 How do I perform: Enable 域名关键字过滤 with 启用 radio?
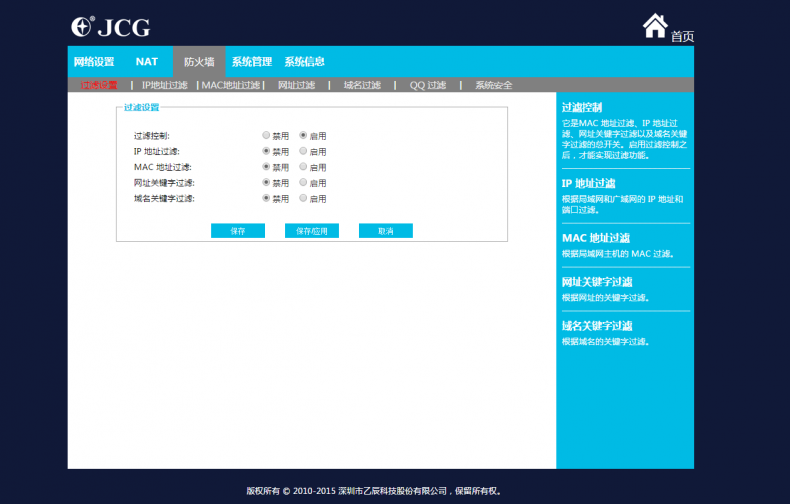[x=303, y=198]
